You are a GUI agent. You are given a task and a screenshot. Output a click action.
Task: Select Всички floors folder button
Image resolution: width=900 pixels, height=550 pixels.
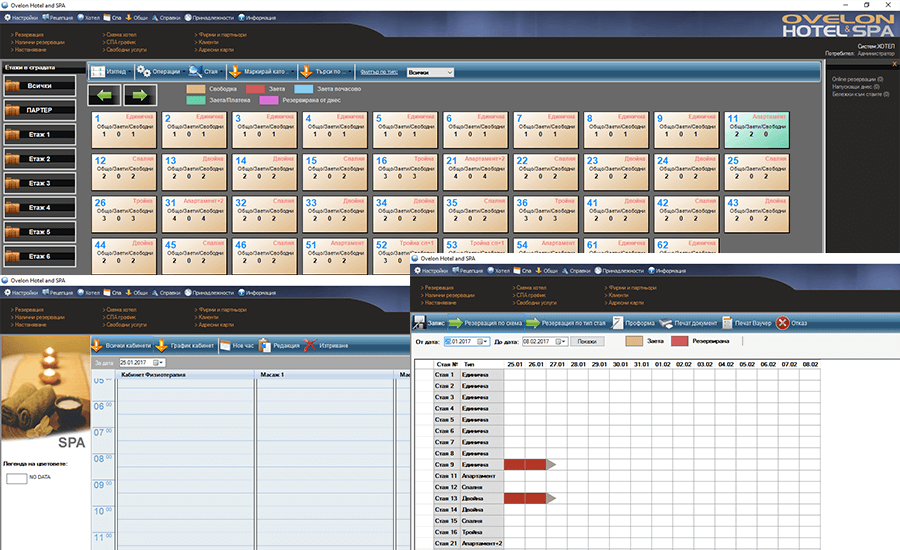coord(40,86)
